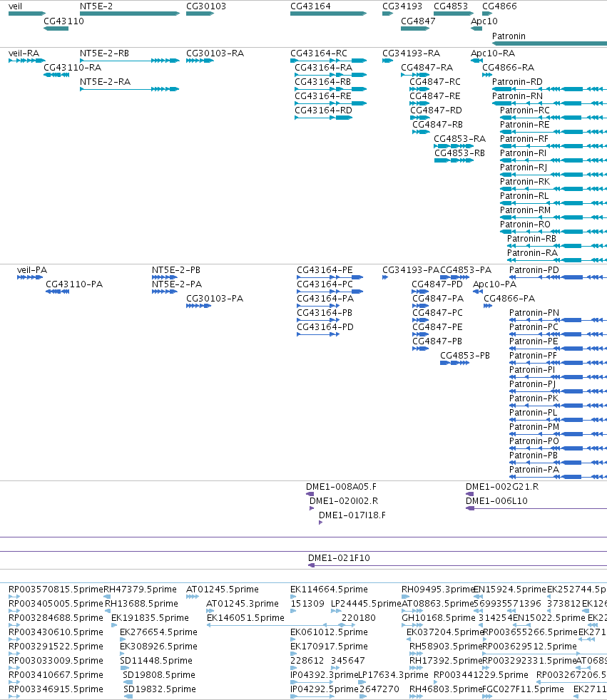Select the CG4866-RA transcript label
This screenshot has height=700, width=607.
point(509,68)
